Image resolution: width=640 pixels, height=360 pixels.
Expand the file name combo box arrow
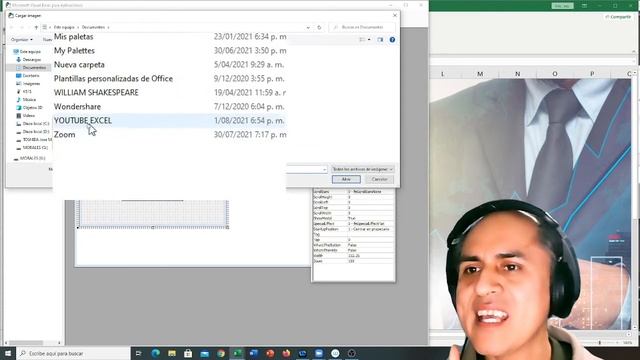pos(324,169)
